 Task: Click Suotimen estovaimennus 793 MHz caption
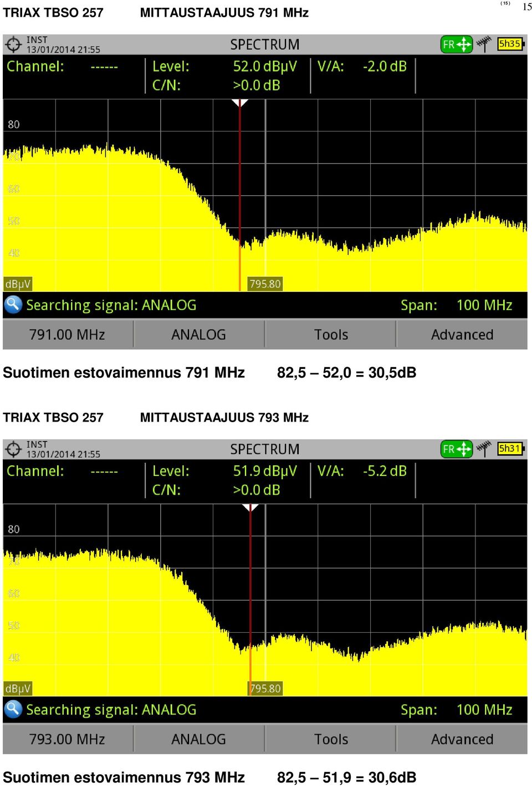pos(124,777)
